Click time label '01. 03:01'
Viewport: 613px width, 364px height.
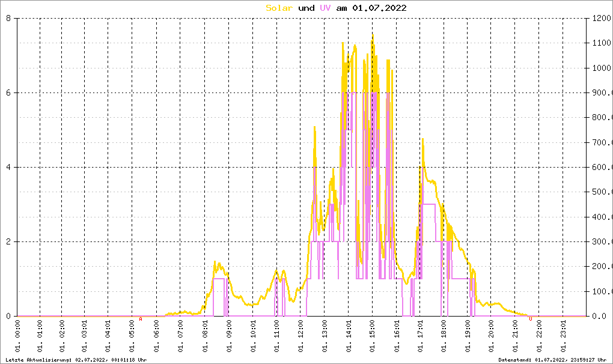pos(85,336)
